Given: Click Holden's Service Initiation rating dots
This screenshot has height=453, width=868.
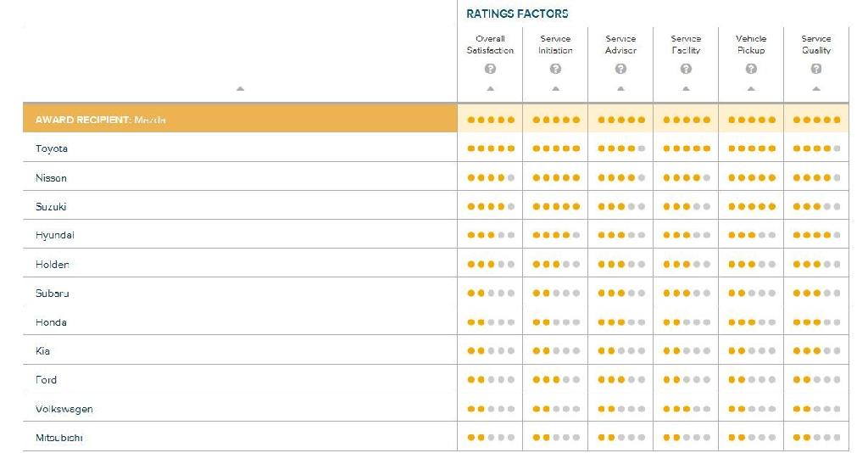Looking at the screenshot, I should point(556,264).
